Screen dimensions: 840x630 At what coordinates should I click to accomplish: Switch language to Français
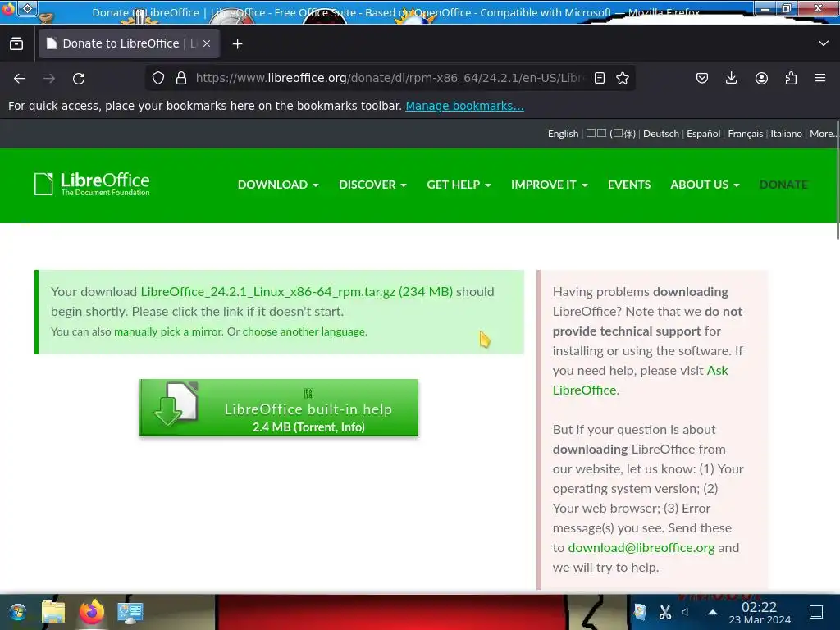[x=745, y=134]
